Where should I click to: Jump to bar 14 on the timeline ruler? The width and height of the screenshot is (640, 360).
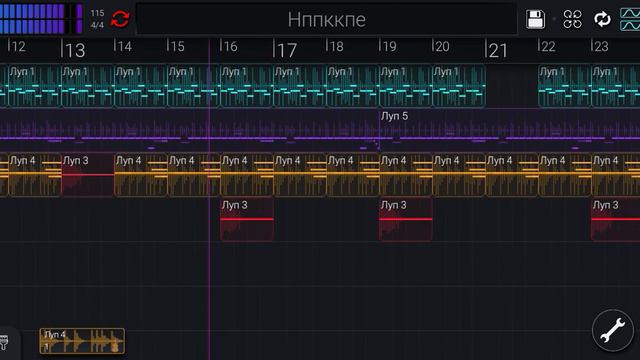[x=123, y=47]
